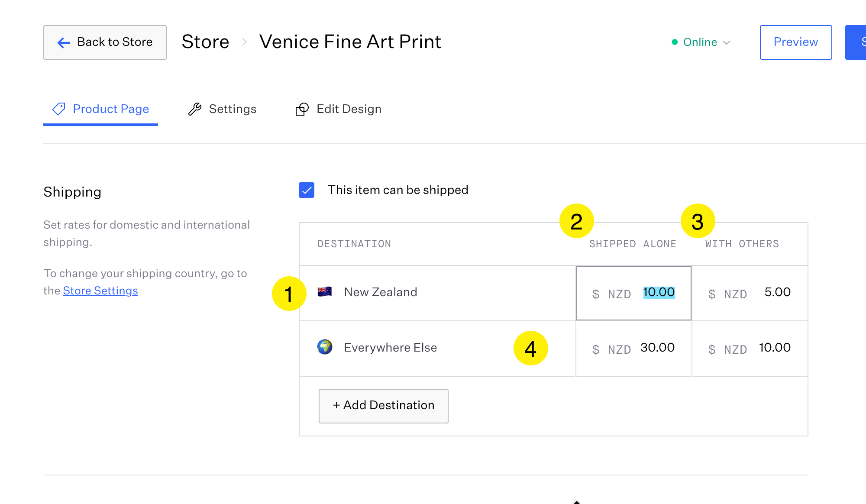This screenshot has width=866, height=504.
Task: Click Back to Store button
Action: coord(105,42)
